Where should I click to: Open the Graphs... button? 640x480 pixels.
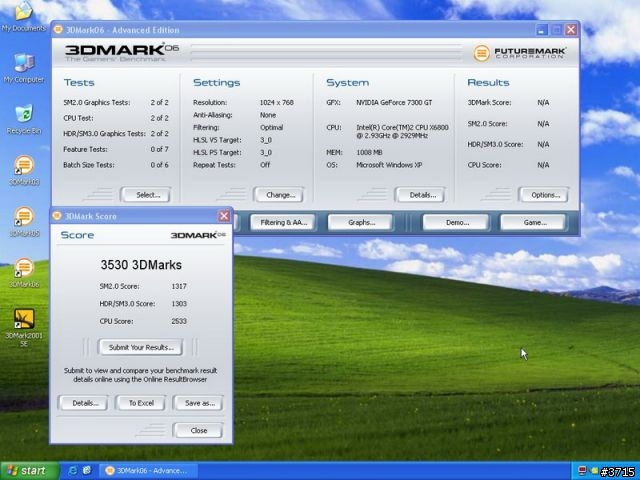coord(360,222)
